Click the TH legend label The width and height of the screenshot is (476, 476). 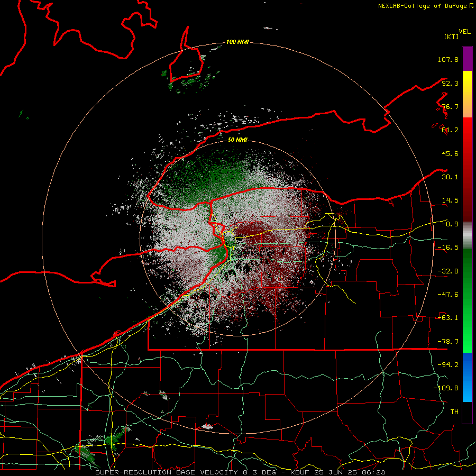pyautogui.click(x=454, y=412)
